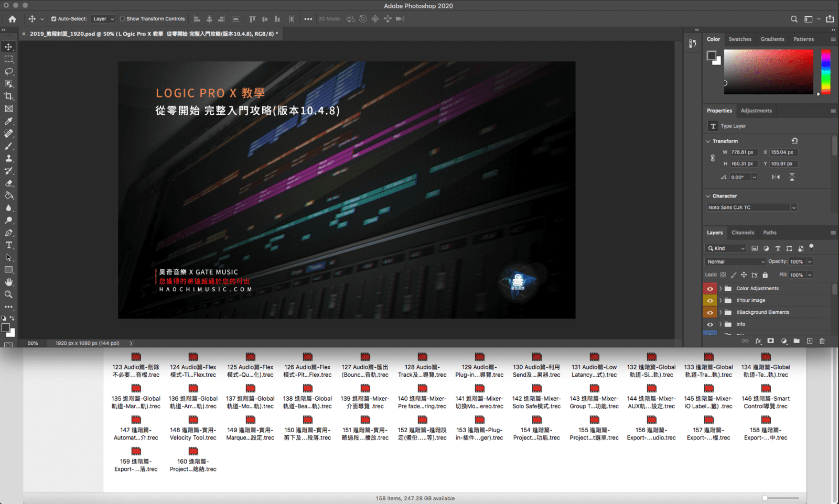Select the Eraser tool
This screenshot has width=839, height=504.
pos(9,183)
